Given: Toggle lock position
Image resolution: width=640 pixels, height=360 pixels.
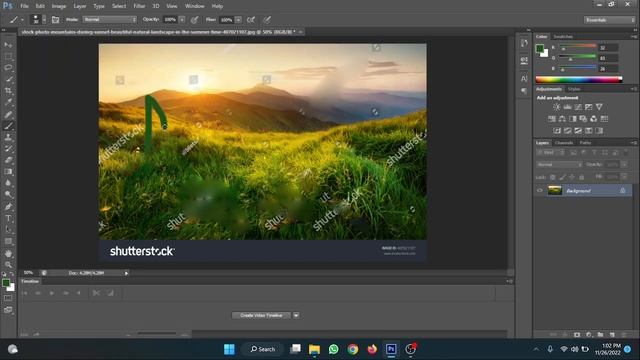Looking at the screenshot, I should click(572, 177).
